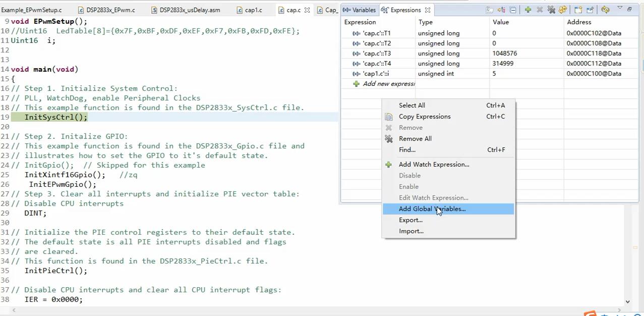Viewport: 644px width, 316px height.
Task: Open the Expressions View Menu triangle
Action: tap(620, 9)
